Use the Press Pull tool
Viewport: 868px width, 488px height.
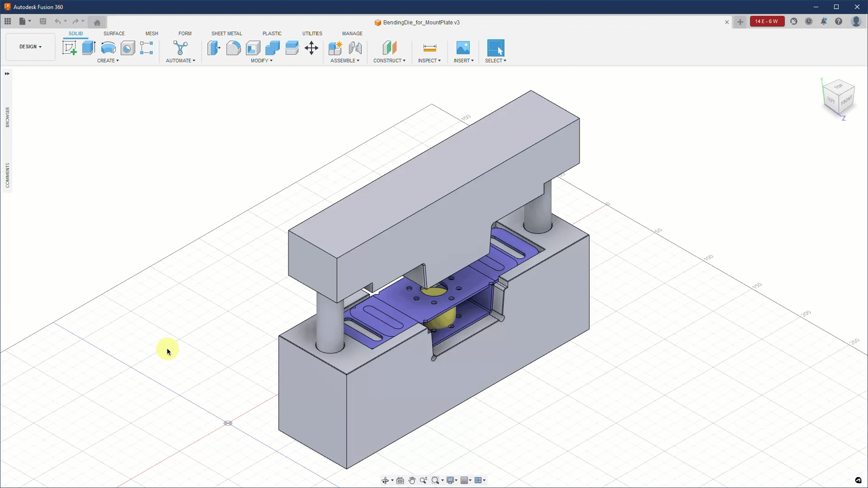[x=213, y=48]
